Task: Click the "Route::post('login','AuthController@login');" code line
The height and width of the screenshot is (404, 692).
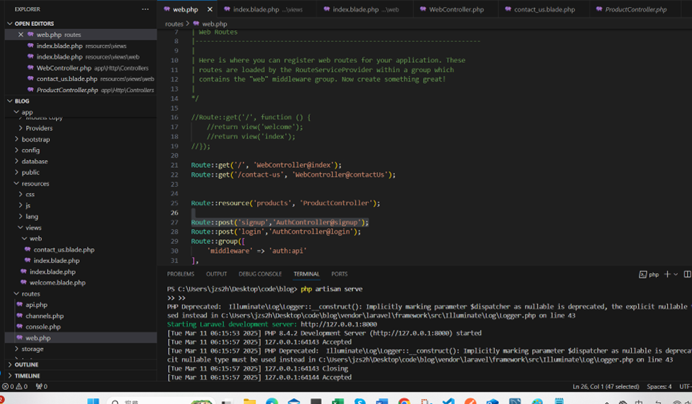Action: (x=276, y=231)
